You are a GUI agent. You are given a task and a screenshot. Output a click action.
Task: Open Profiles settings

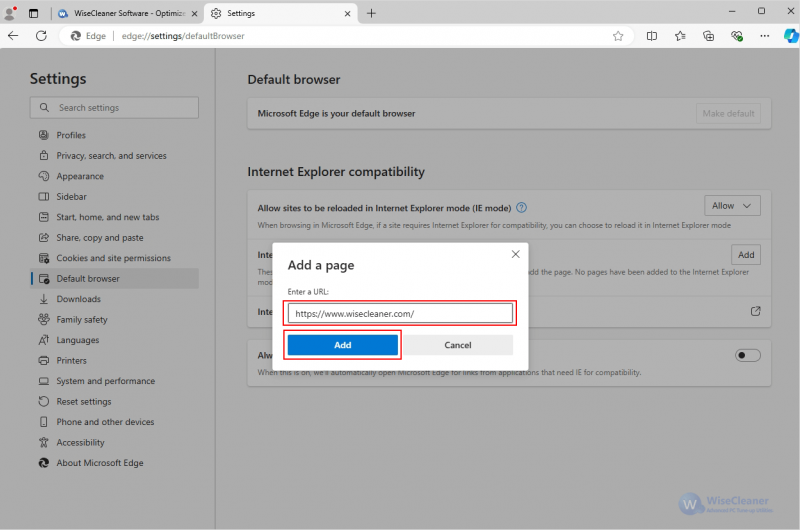click(x=114, y=135)
